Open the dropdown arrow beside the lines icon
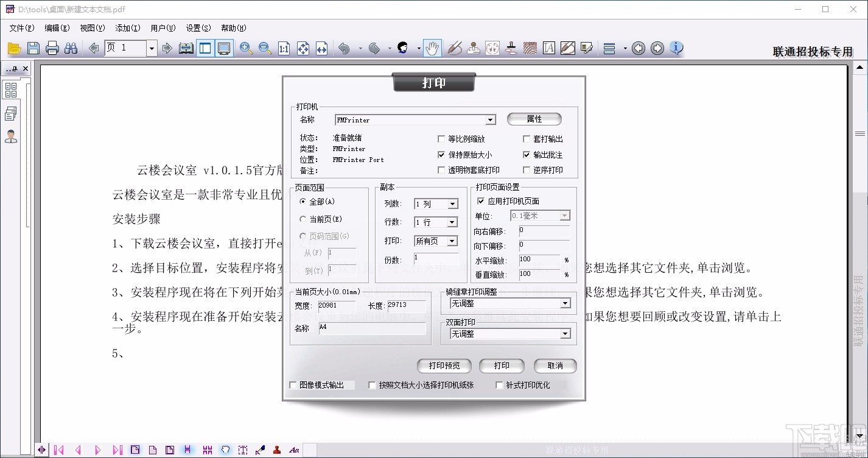 point(625,49)
